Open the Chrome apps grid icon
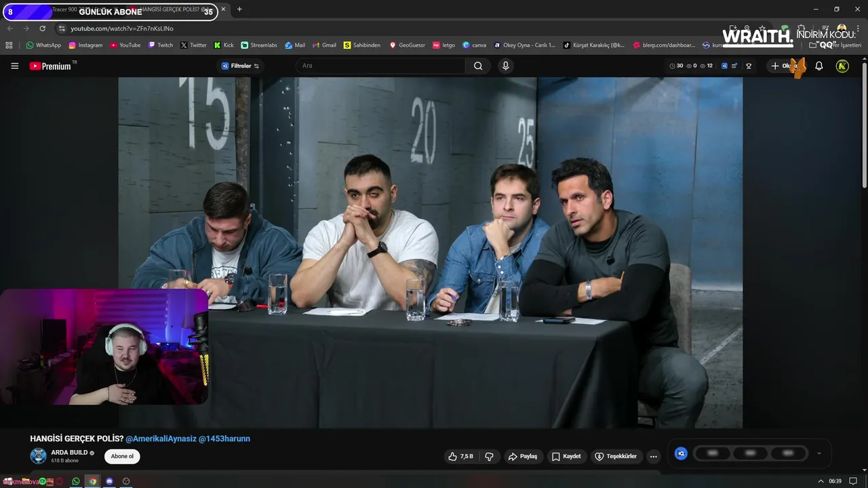Screen dimensions: 868x488 point(9,45)
